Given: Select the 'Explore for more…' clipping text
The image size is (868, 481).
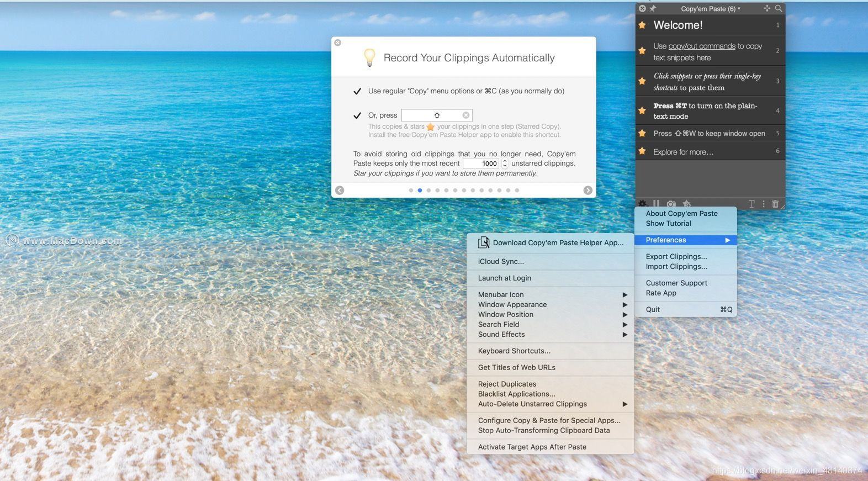Looking at the screenshot, I should point(684,152).
